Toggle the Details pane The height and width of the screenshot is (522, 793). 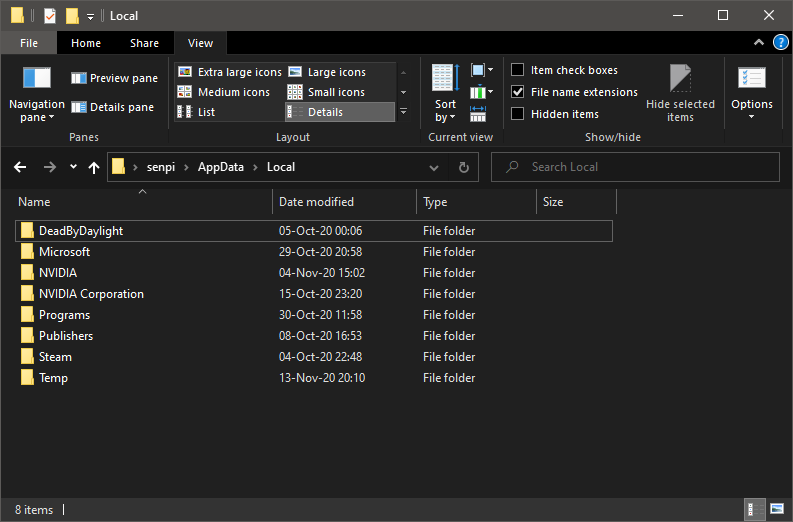(112, 107)
